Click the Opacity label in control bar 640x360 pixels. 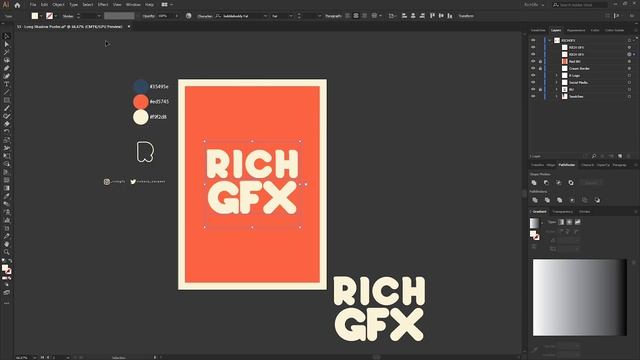[x=149, y=16]
